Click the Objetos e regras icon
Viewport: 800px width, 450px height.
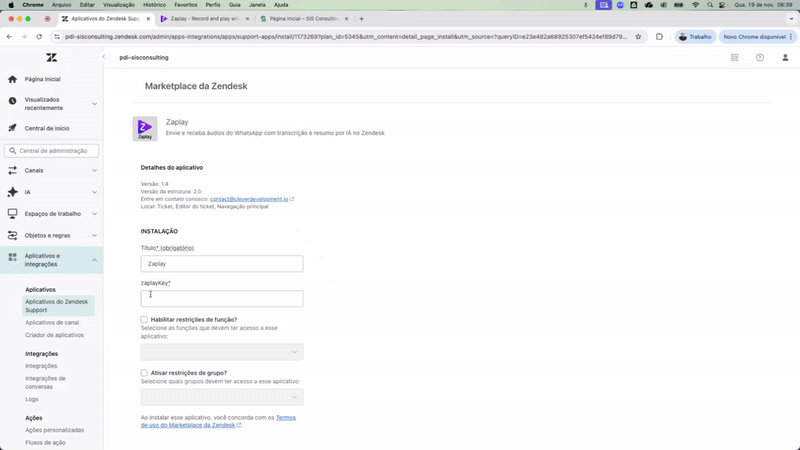point(12,235)
